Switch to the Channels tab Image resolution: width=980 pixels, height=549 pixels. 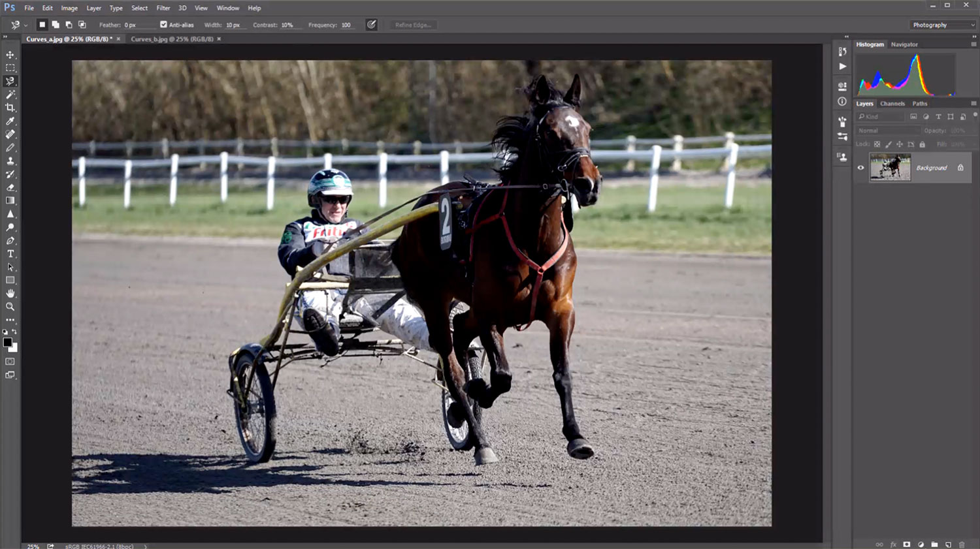[x=892, y=104]
